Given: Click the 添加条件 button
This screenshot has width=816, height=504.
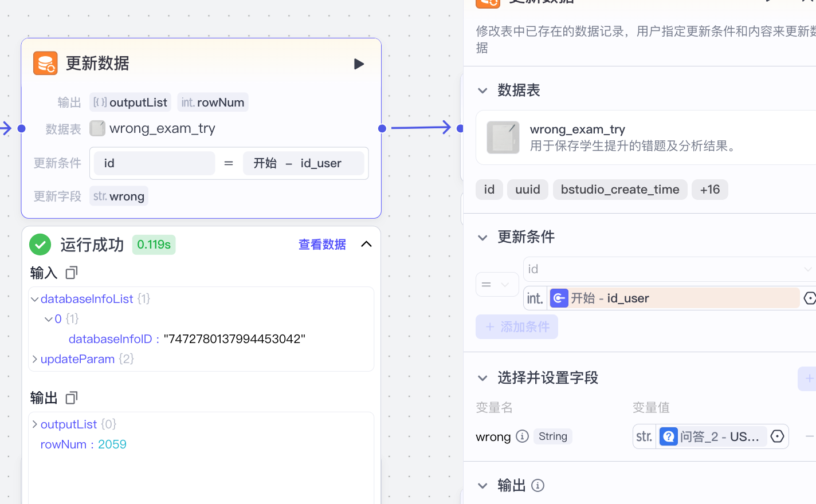Looking at the screenshot, I should 516,327.
